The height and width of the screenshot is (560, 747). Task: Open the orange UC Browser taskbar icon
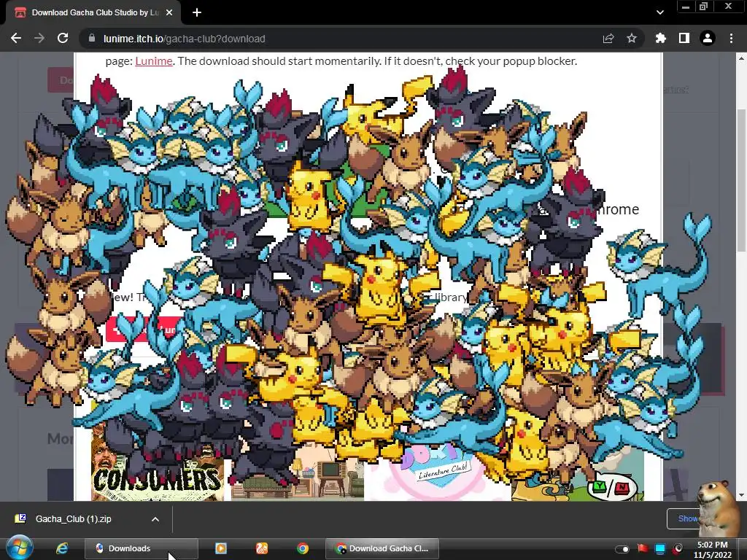click(262, 548)
